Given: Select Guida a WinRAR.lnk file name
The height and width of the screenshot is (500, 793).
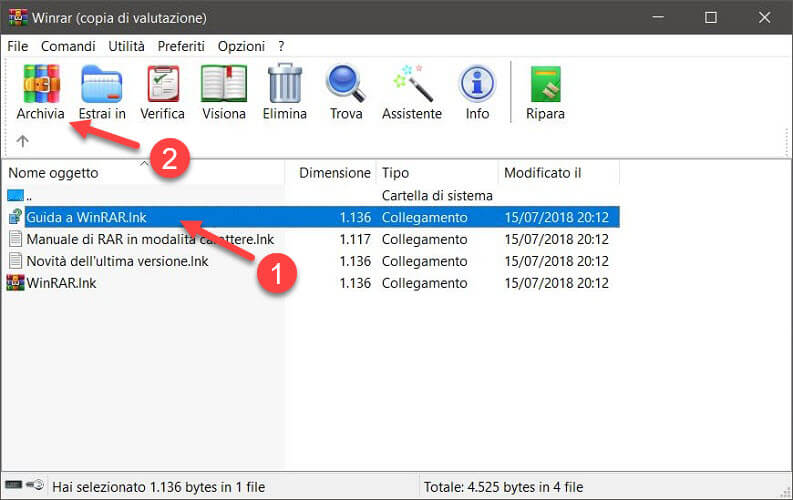Looking at the screenshot, I should tap(86, 217).
